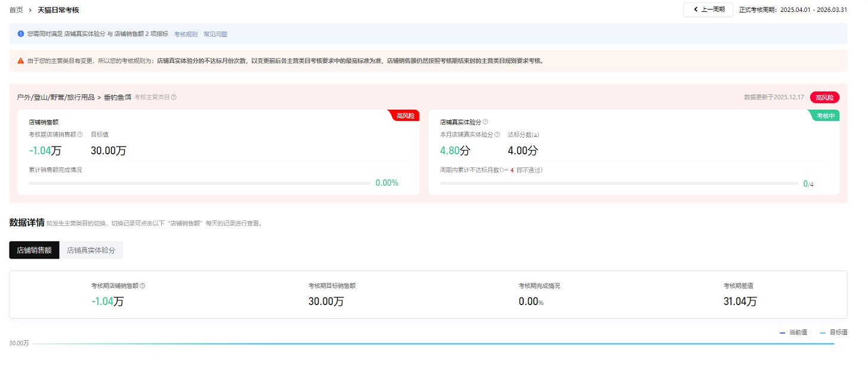Open the 考核规则 link
The image size is (868, 376).
point(186,35)
